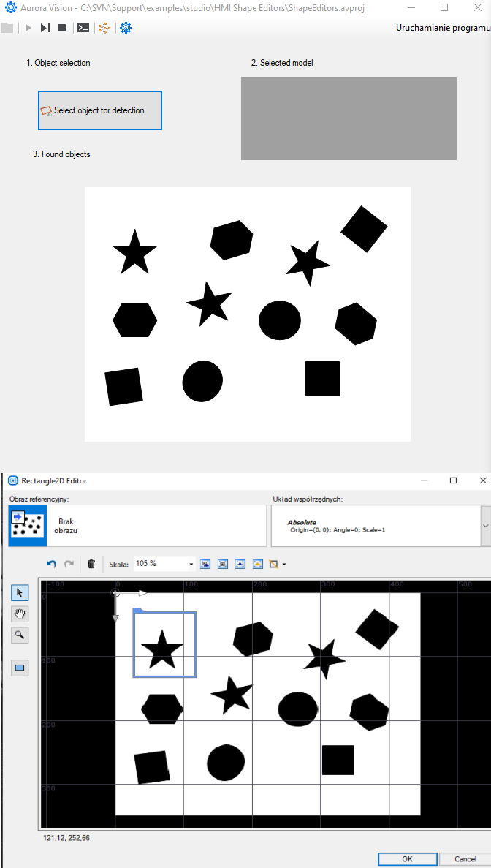Expand the coordinate system dropdown arrow

[485, 526]
